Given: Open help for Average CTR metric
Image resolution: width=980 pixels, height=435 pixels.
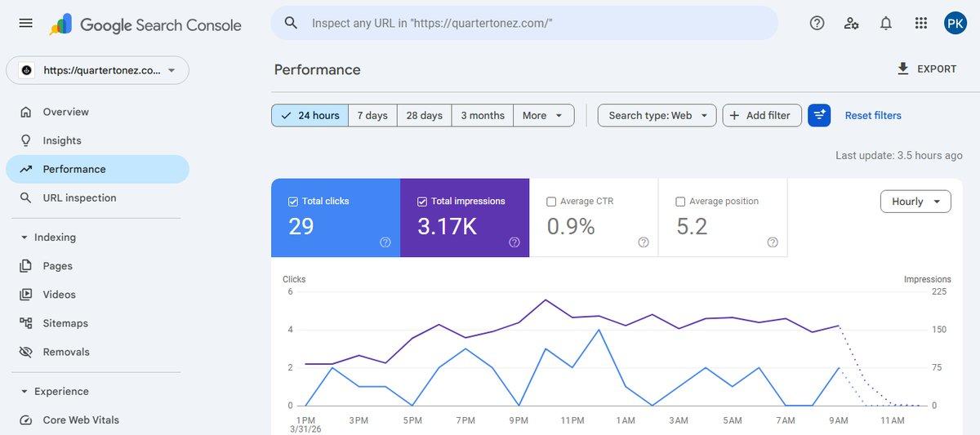Looking at the screenshot, I should tap(644, 242).
